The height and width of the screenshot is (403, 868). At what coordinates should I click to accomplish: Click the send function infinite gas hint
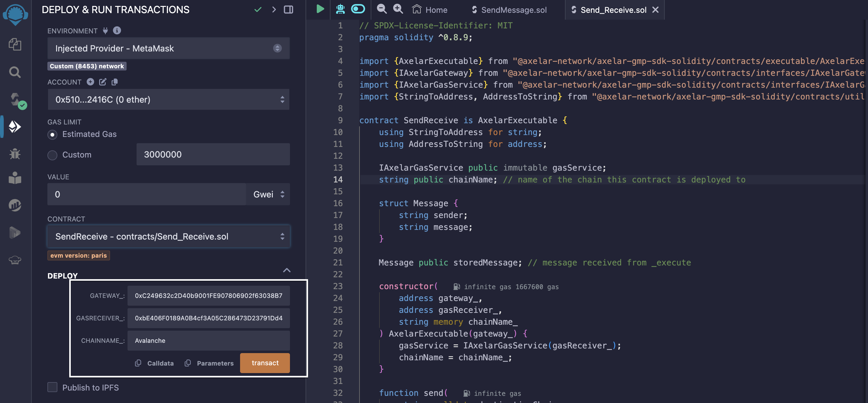(x=492, y=393)
